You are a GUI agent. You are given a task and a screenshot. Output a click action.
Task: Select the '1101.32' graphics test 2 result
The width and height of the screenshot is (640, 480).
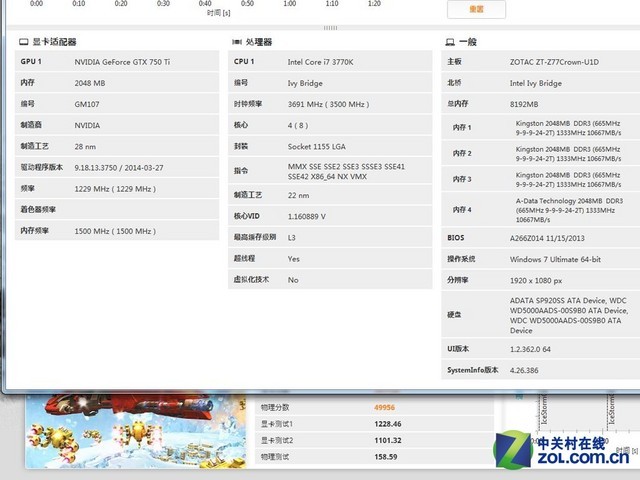[388, 440]
